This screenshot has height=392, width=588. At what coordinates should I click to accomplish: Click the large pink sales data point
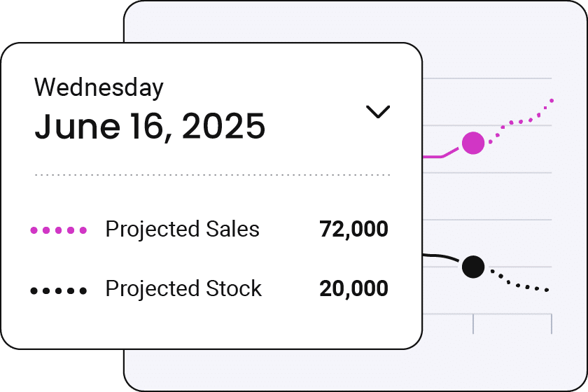(473, 143)
